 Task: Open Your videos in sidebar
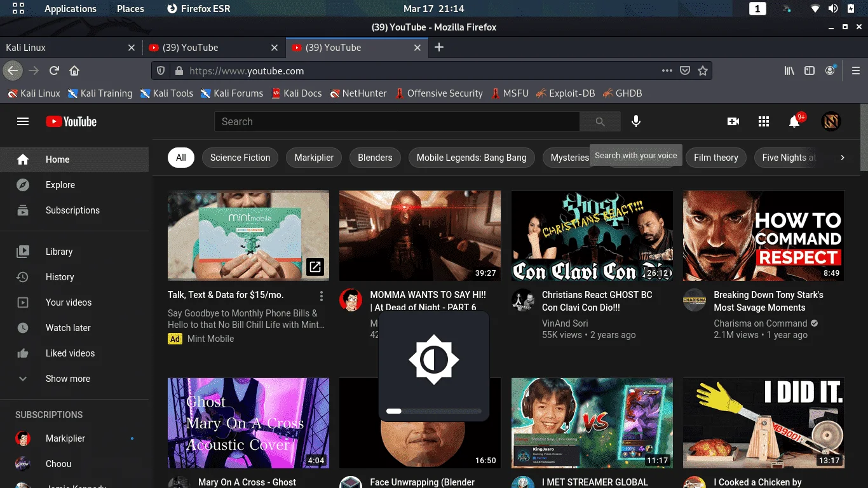pyautogui.click(x=74, y=302)
